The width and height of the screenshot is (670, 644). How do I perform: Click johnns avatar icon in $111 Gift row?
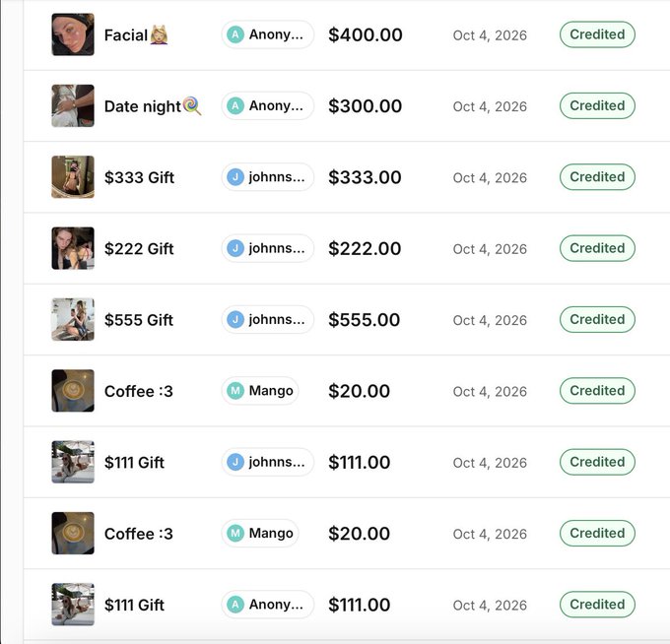point(235,462)
